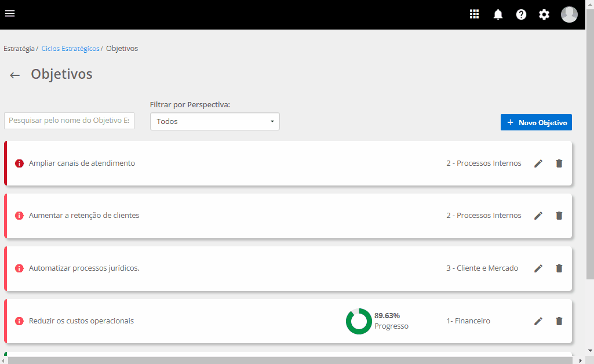Click the 89.63% progress donut chart
Viewport: 594px width, 364px height.
[x=359, y=321]
